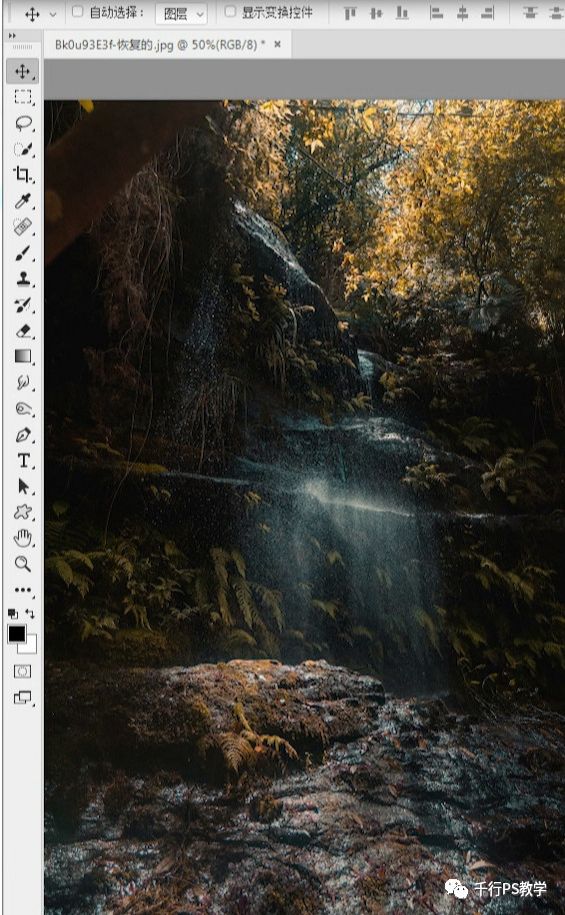Open the Move tool preset dropdown arrow
This screenshot has width=565, height=915.
point(53,14)
